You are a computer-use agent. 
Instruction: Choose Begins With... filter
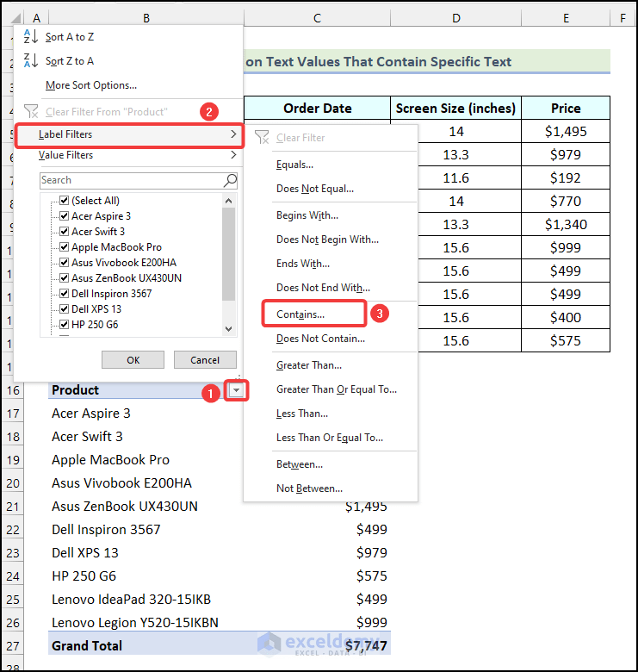click(x=307, y=215)
